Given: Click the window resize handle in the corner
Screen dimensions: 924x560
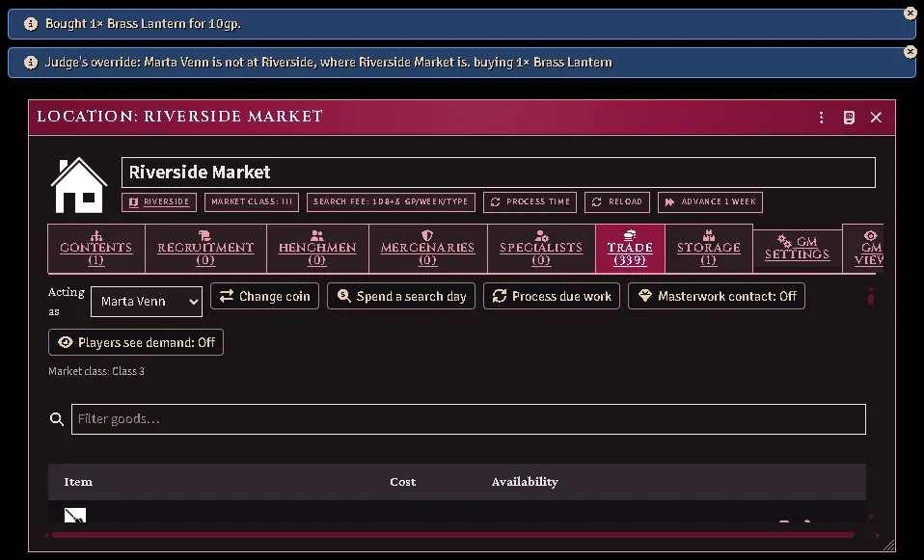Looking at the screenshot, I should pos(888,546).
